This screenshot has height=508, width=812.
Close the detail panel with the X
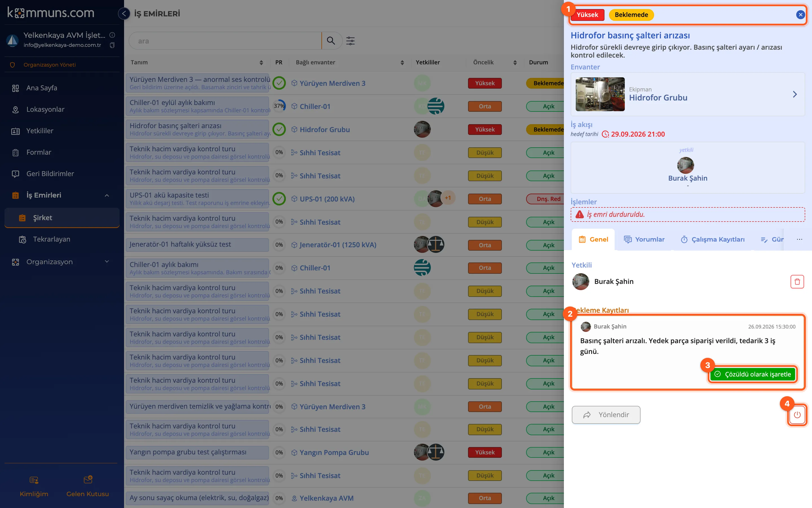pyautogui.click(x=800, y=15)
